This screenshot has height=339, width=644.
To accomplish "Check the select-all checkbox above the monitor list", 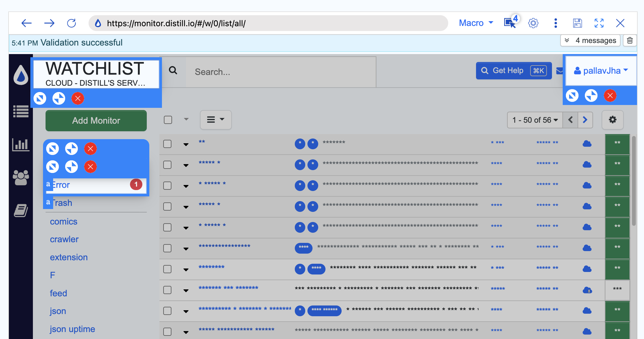I will click(x=167, y=120).
